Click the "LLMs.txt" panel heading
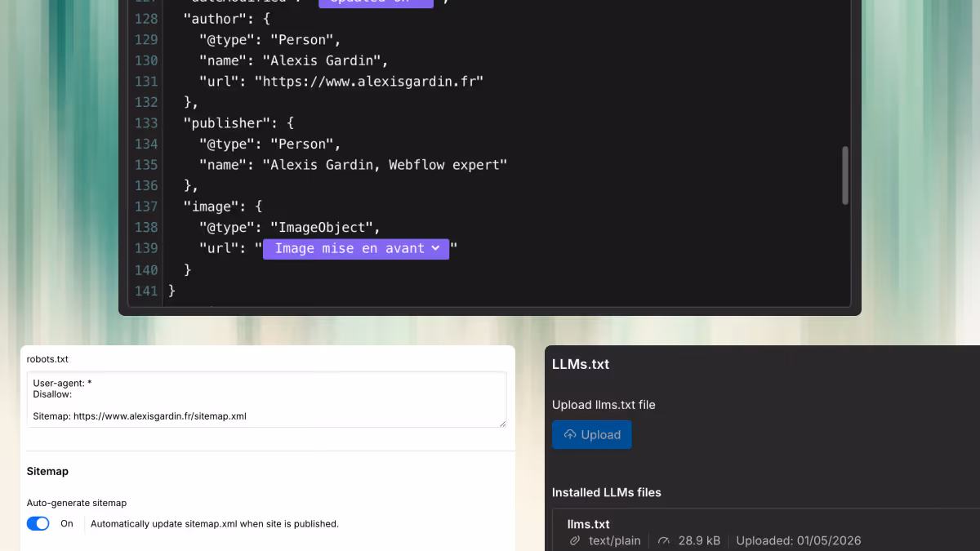980x551 pixels. pyautogui.click(x=581, y=364)
